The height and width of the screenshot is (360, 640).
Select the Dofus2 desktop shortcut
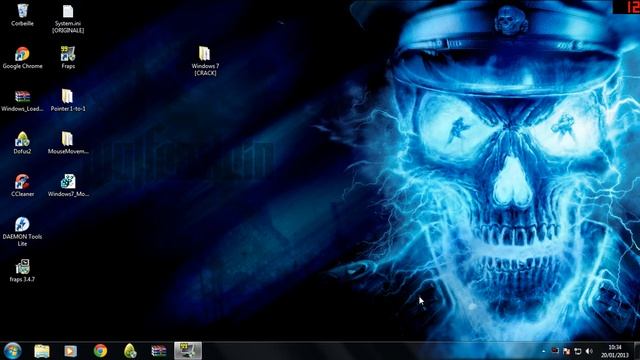click(x=22, y=143)
